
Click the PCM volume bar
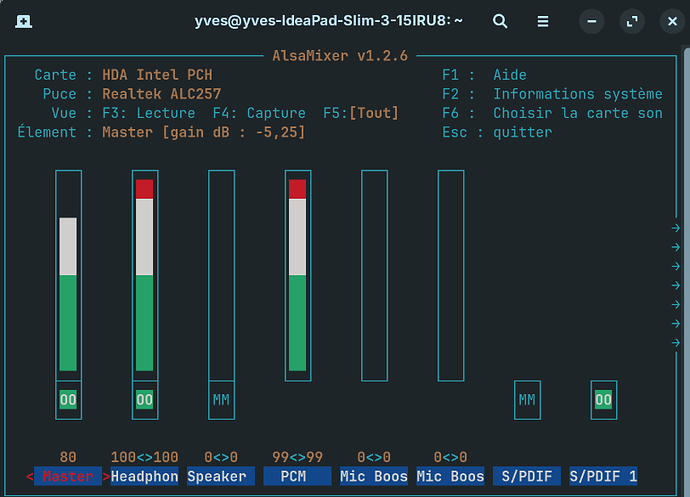[298, 275]
